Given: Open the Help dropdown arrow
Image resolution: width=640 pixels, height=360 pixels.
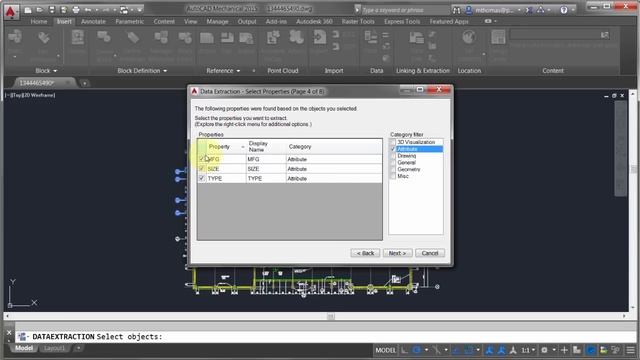Looking at the screenshot, I should (x=573, y=10).
